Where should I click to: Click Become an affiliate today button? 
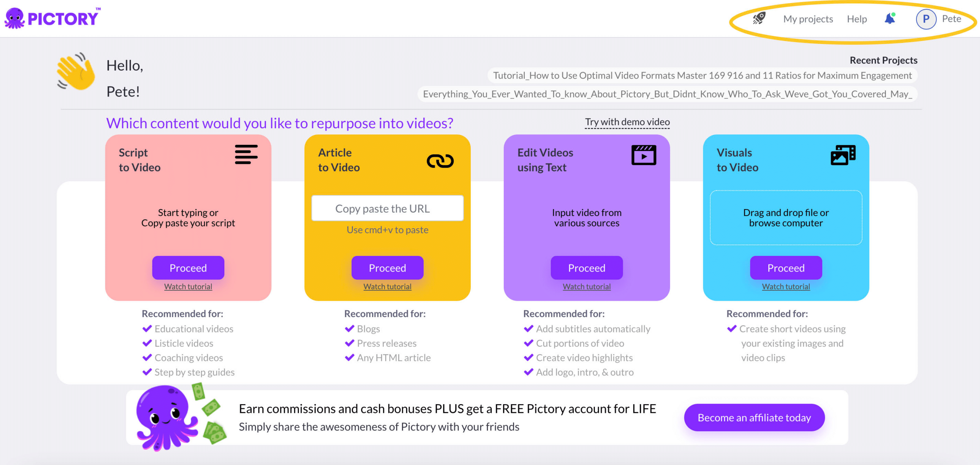click(754, 418)
